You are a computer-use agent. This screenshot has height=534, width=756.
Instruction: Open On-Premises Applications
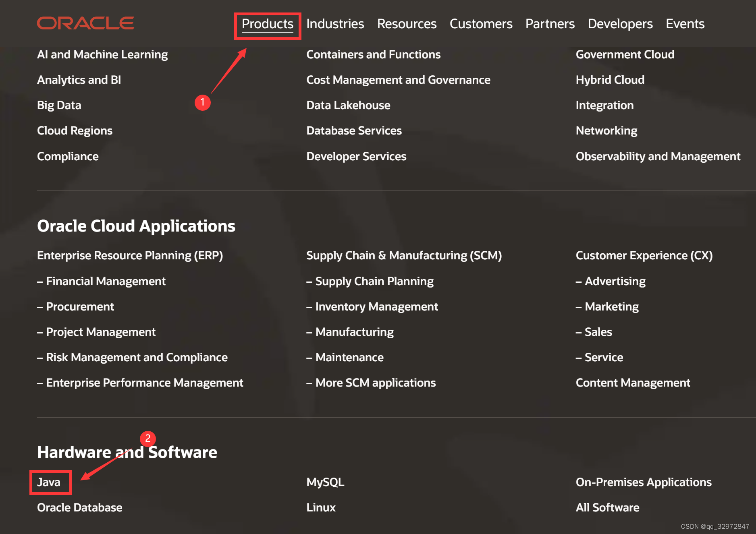(644, 482)
